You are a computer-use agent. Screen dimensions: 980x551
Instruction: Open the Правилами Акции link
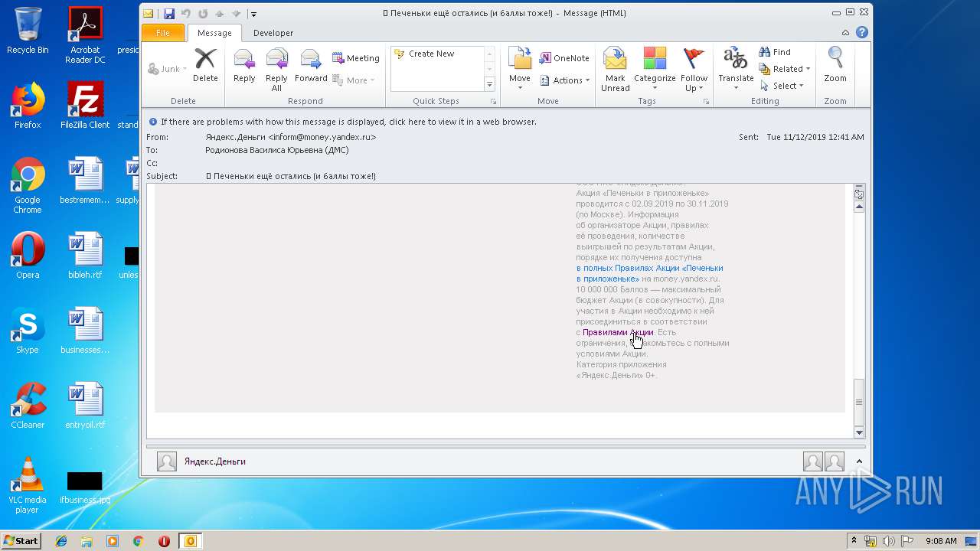(618, 332)
